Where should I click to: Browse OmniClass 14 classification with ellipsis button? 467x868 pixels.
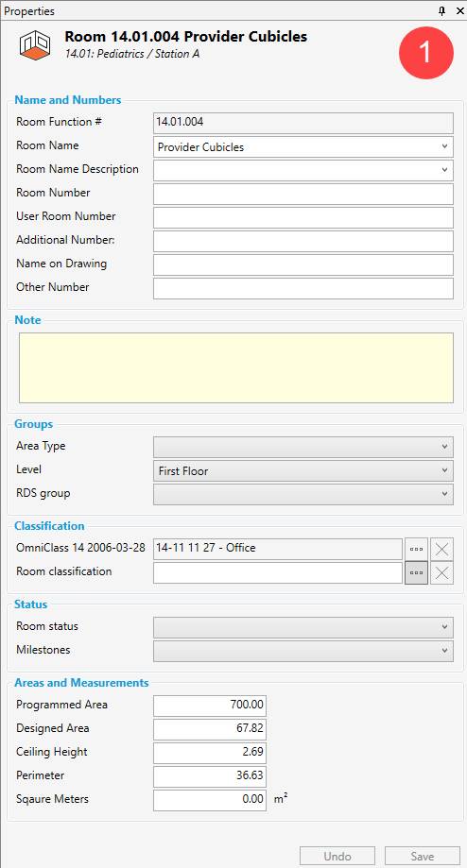pos(416,549)
